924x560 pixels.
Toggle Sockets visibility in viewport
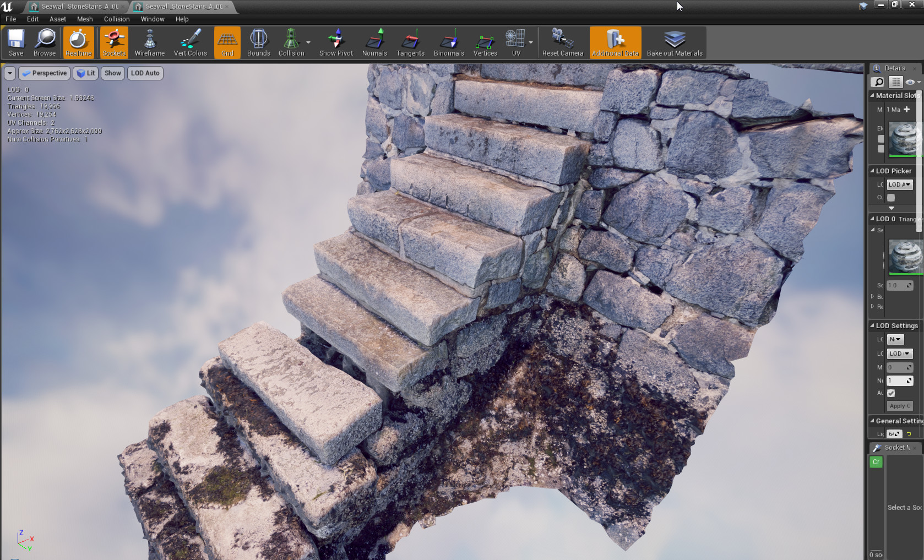[113, 42]
